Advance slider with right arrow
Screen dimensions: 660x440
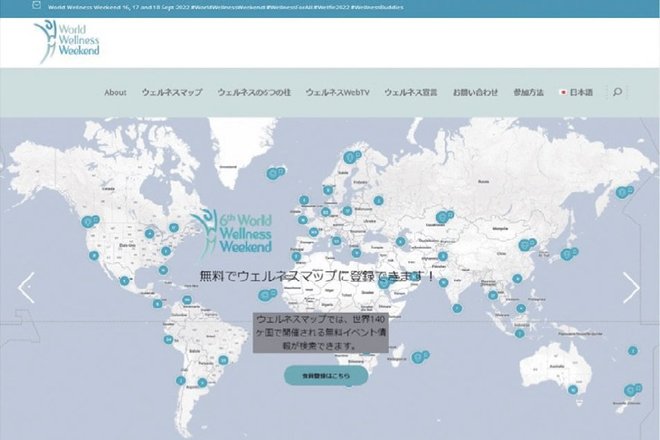(631, 288)
